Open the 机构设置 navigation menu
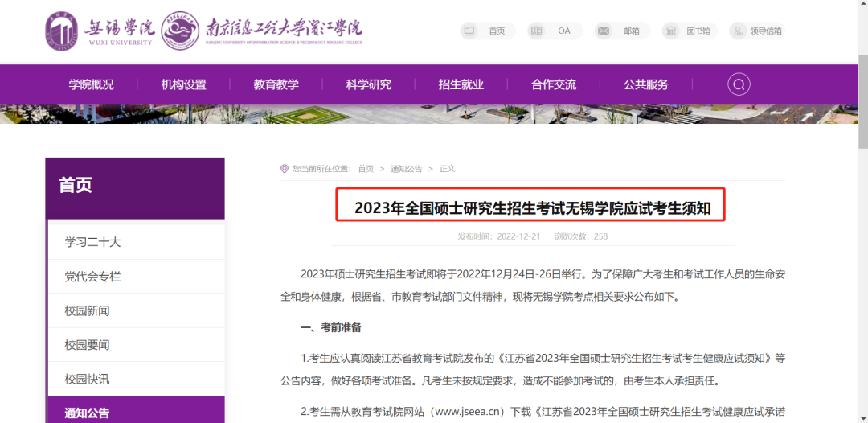Screen dimensions: 868x423 [183, 84]
